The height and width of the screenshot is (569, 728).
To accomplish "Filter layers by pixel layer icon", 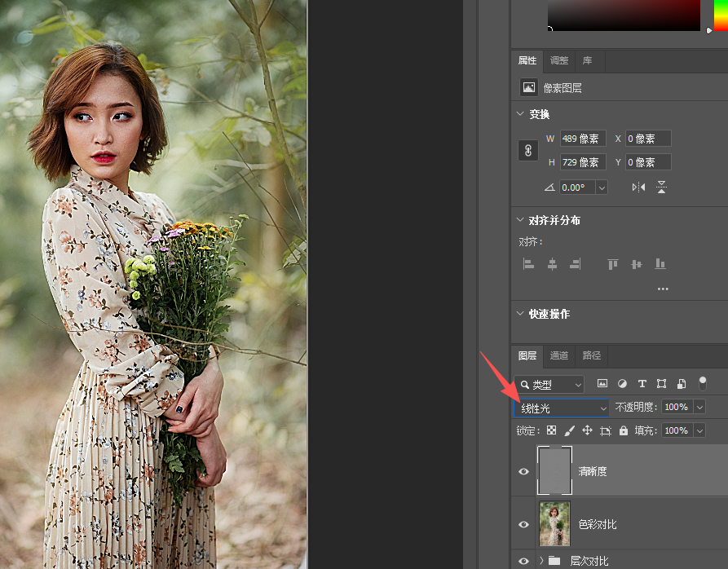I will click(602, 383).
